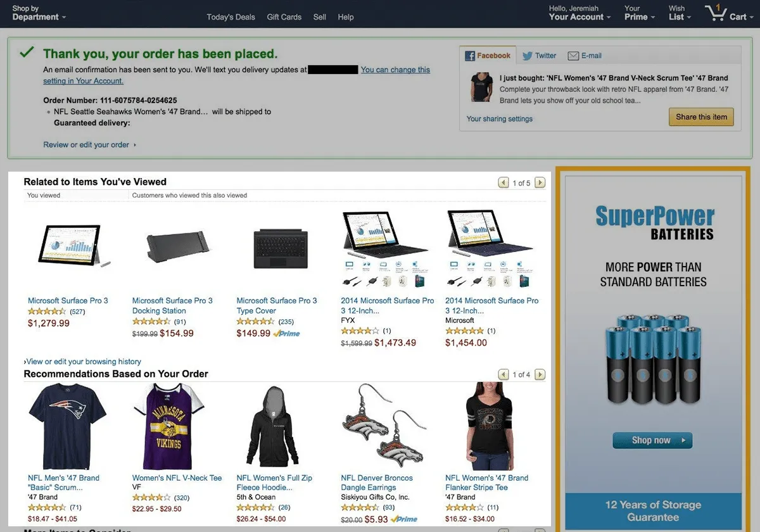Screen dimensions: 760x532
Task: Open Your Account dropdown menu
Action: (x=579, y=13)
